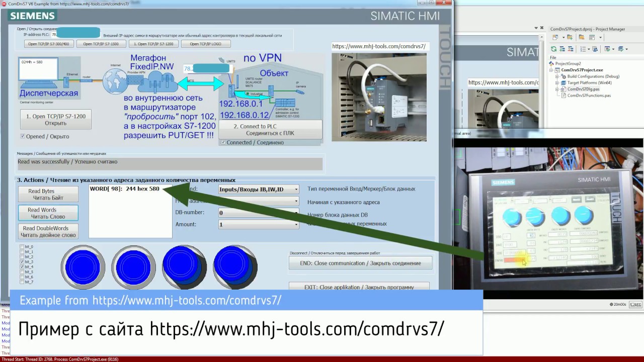
Task: Click Read Bytes / Читать Байт button
Action: pyautogui.click(x=48, y=195)
